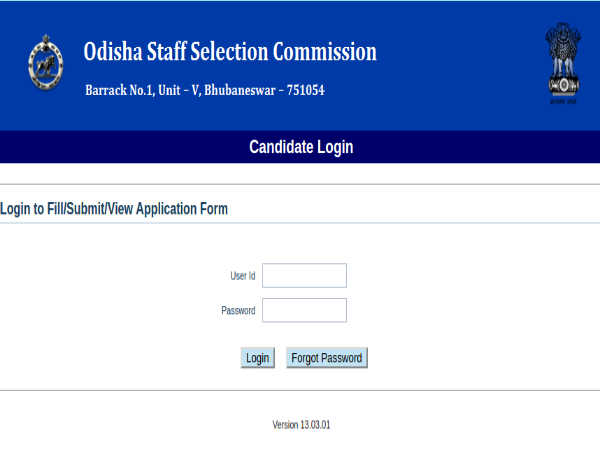Focus the Password text field

304,310
